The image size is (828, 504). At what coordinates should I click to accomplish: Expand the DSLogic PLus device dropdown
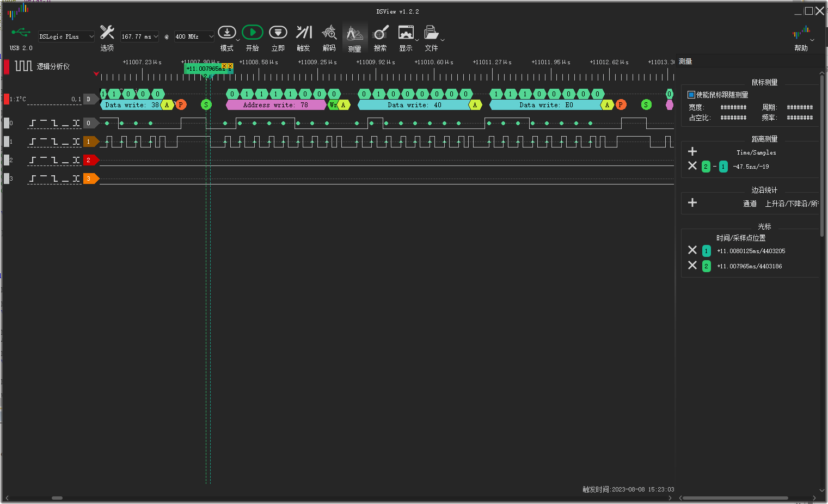(x=66, y=36)
